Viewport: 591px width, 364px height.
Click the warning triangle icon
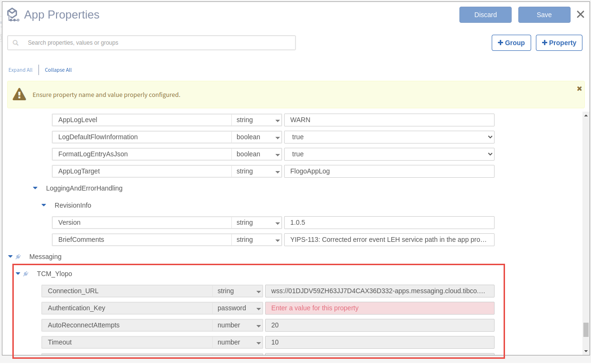tap(19, 94)
